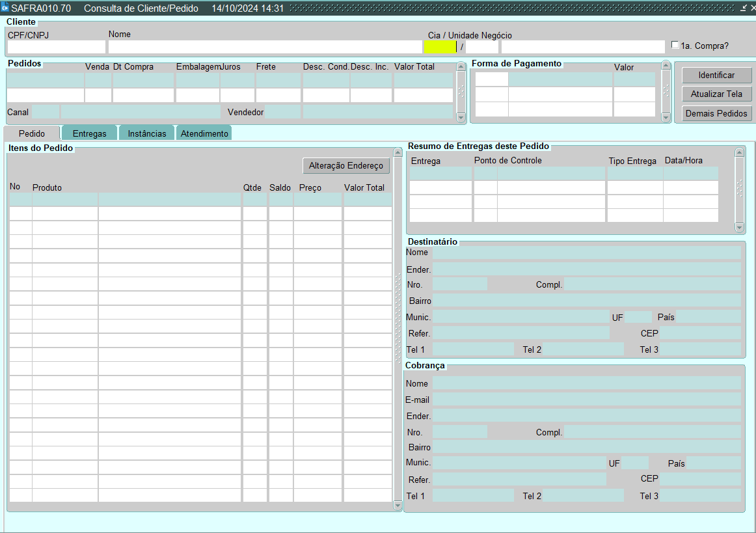The width and height of the screenshot is (756, 533).
Task: Click the client Nome text field
Action: [265, 47]
